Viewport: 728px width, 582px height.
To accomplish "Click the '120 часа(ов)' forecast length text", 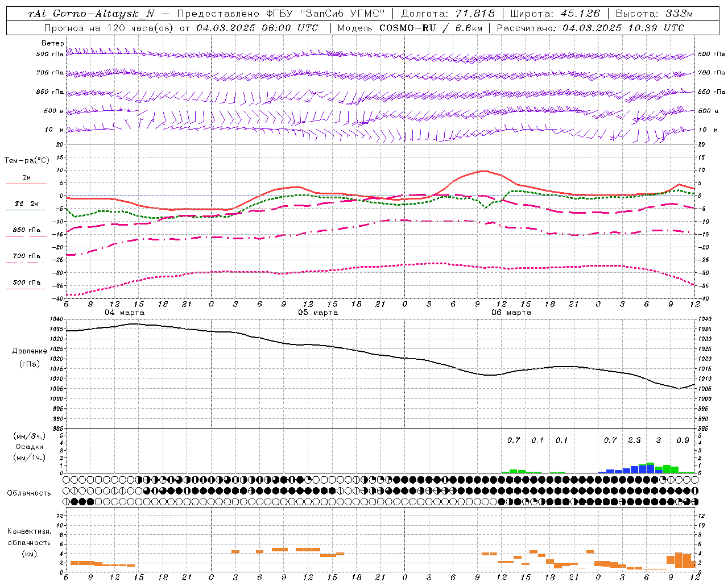I will point(140,28).
